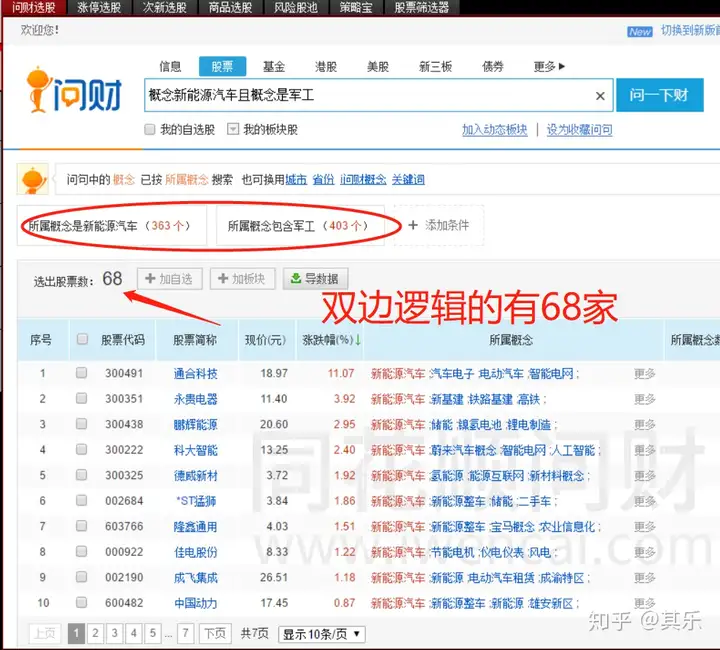Check the box for stock 300222
The height and width of the screenshot is (650, 720).
point(81,449)
